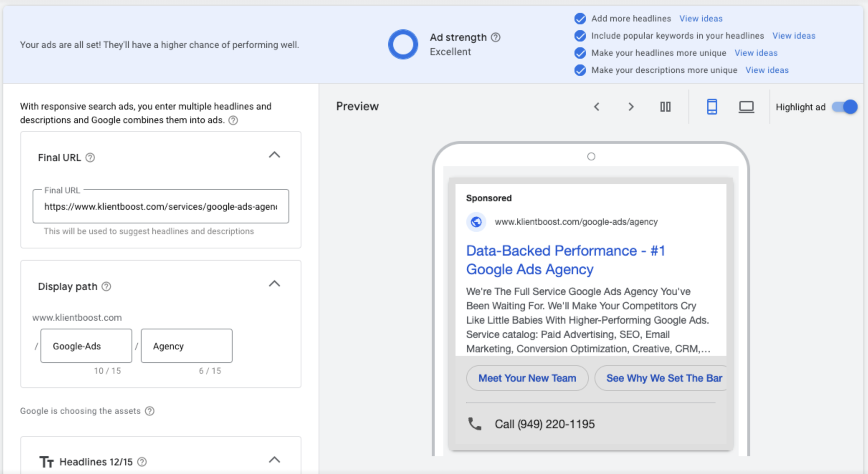Show next ad preview variation

[631, 107]
